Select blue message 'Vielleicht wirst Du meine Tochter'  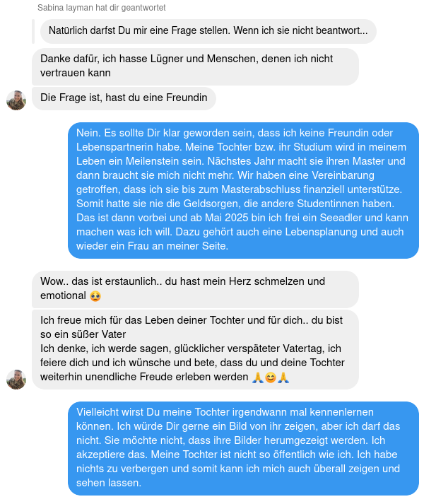click(x=243, y=448)
